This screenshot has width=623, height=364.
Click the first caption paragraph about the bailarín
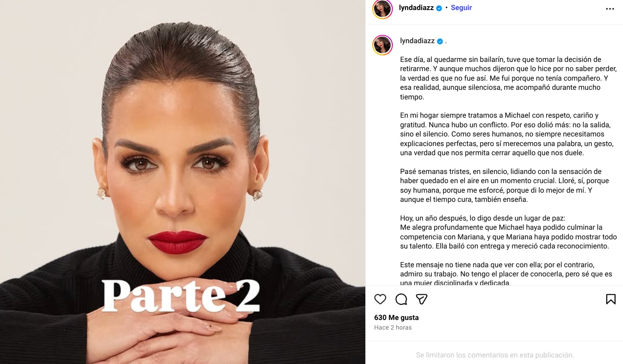[508, 78]
